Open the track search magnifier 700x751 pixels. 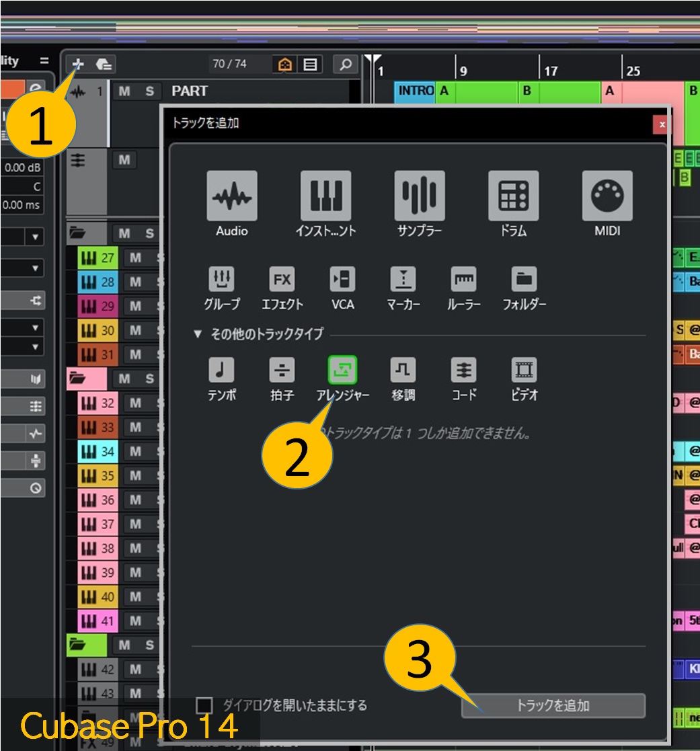[x=346, y=64]
